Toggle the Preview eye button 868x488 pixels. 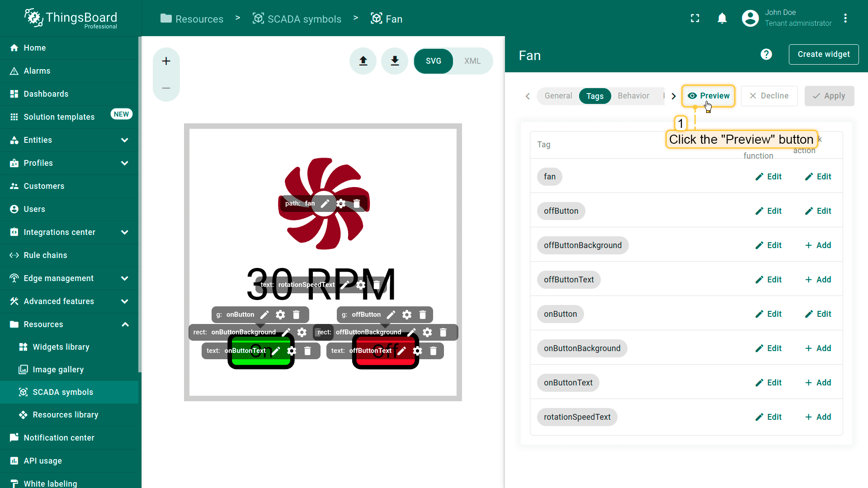[708, 96]
